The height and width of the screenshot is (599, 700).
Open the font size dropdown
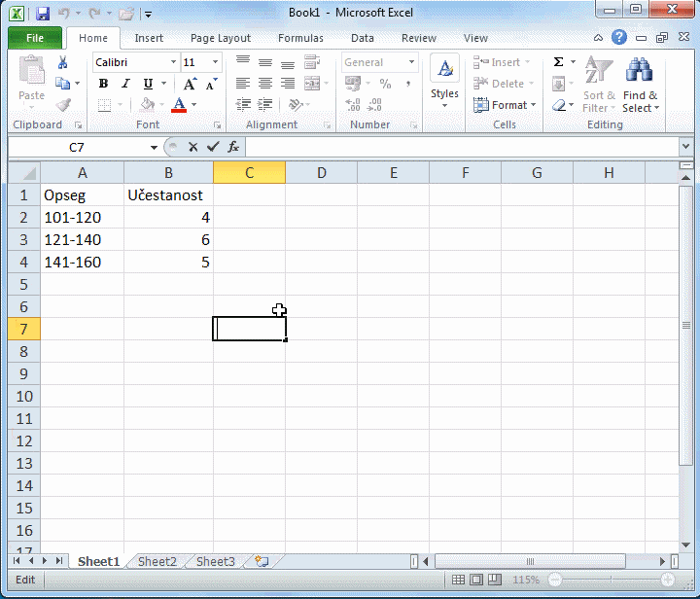tap(214, 62)
